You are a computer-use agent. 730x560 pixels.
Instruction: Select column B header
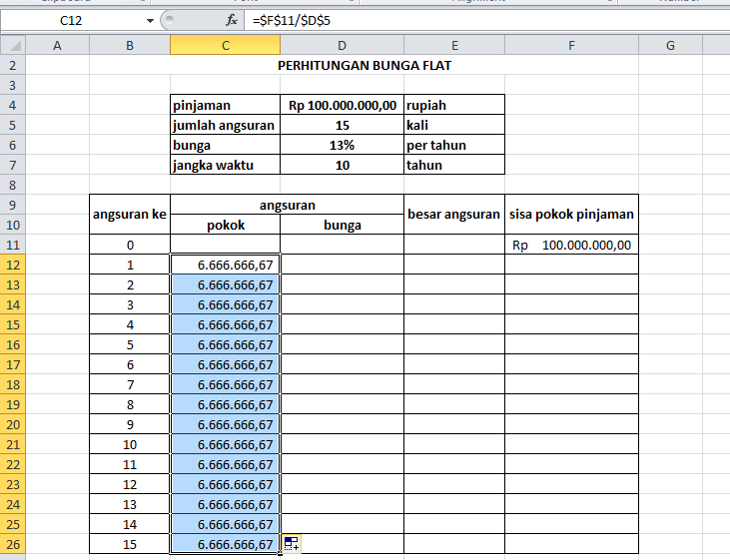[x=130, y=46]
